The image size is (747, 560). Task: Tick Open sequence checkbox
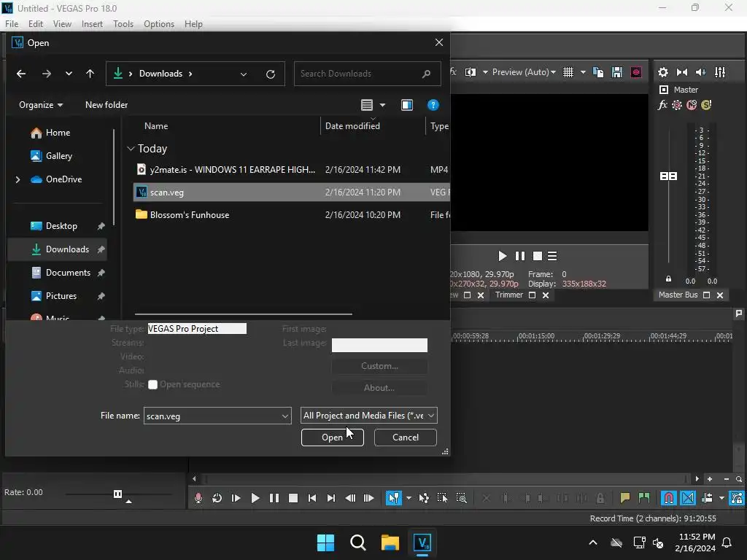152,385
